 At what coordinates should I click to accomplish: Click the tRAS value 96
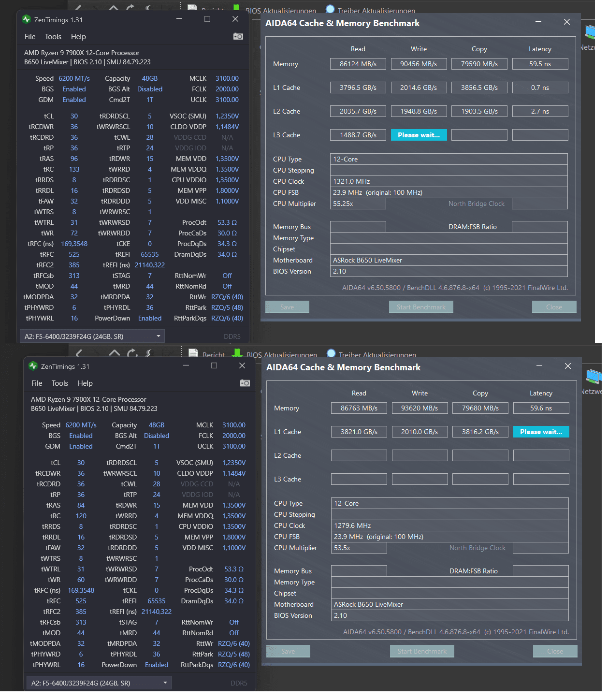click(x=74, y=159)
